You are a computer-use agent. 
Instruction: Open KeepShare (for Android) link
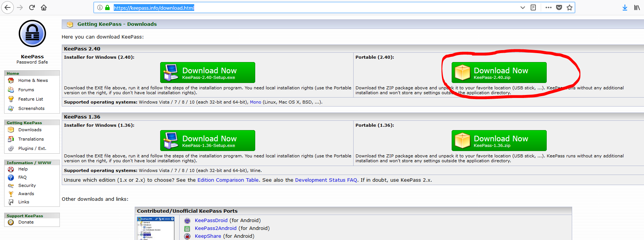click(x=208, y=236)
